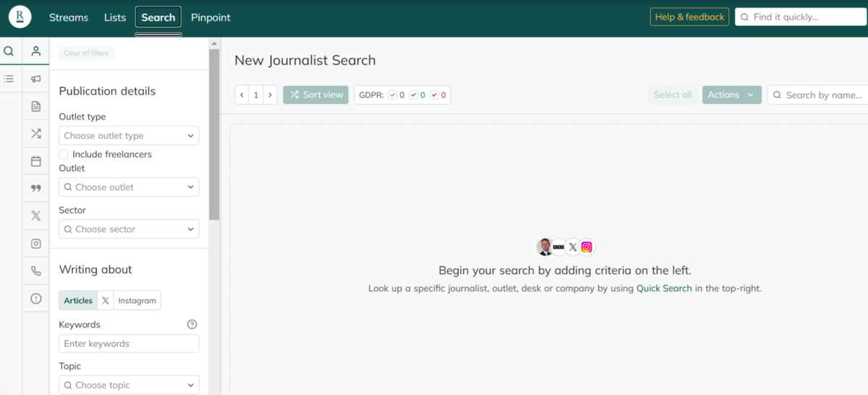Follow the Quick Search link

click(663, 288)
